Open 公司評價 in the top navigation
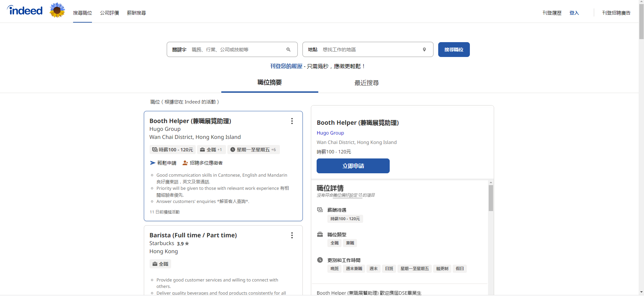Image resolution: width=644 pixels, height=296 pixels. pyautogui.click(x=109, y=13)
